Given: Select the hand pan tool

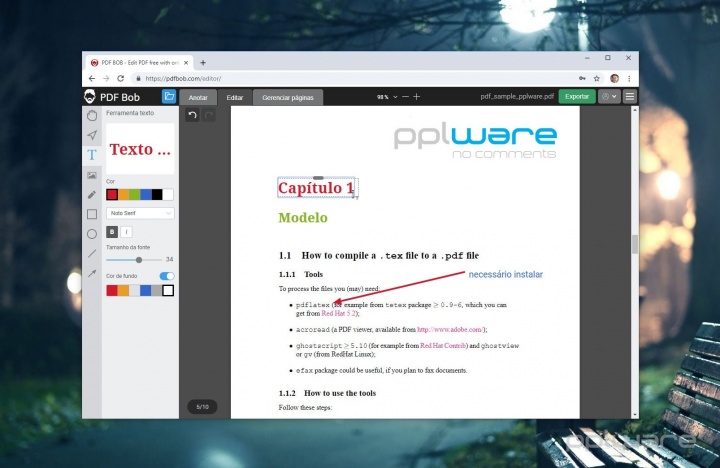Looking at the screenshot, I should (x=92, y=116).
